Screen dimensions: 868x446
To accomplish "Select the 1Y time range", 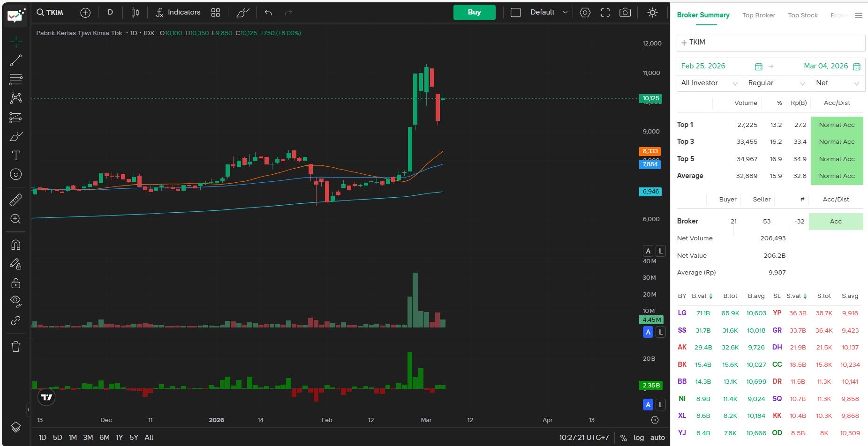I will tap(120, 438).
